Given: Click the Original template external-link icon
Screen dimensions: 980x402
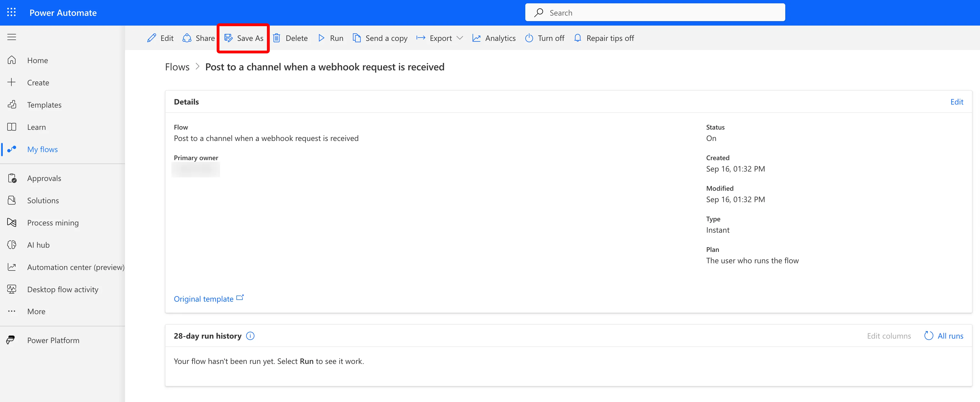Looking at the screenshot, I should click(240, 298).
